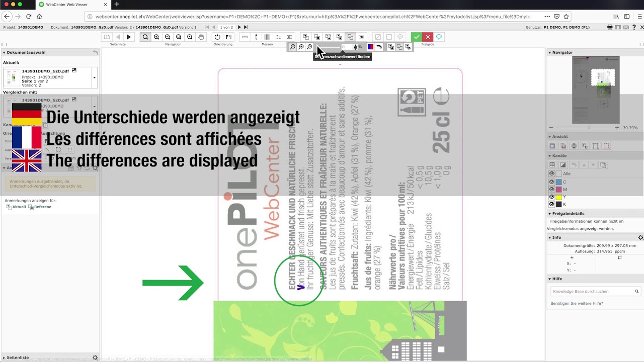
Task: Select the ruler measure tool
Action: pyautogui.click(x=245, y=37)
